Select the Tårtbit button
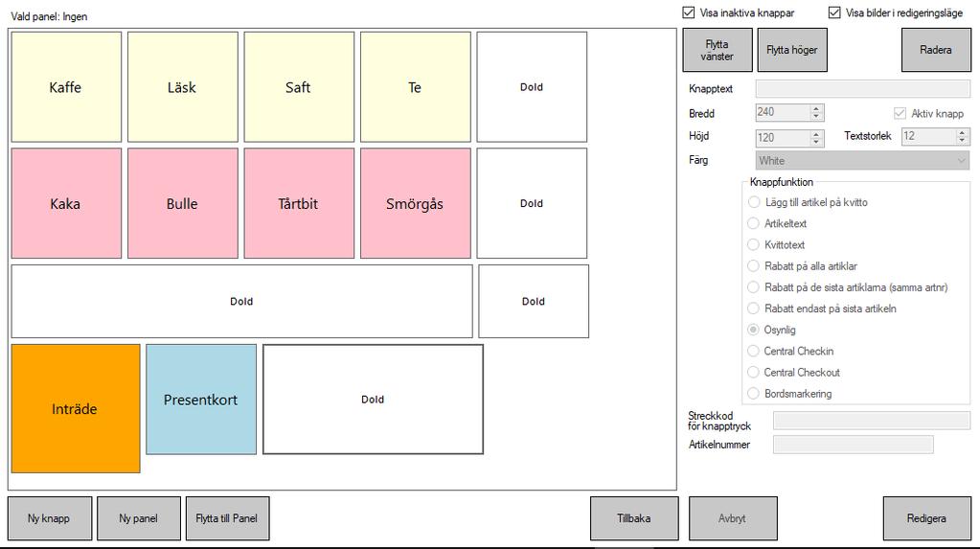980x549 pixels. (299, 203)
